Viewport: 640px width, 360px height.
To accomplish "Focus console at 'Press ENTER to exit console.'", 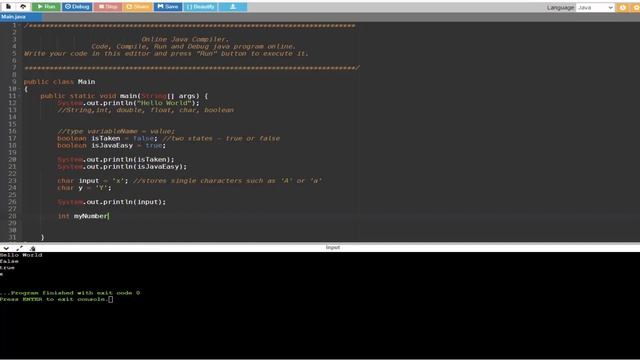I will 56,299.
